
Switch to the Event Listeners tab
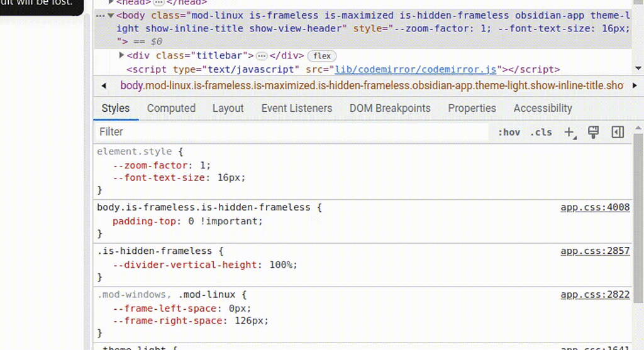[x=297, y=108]
